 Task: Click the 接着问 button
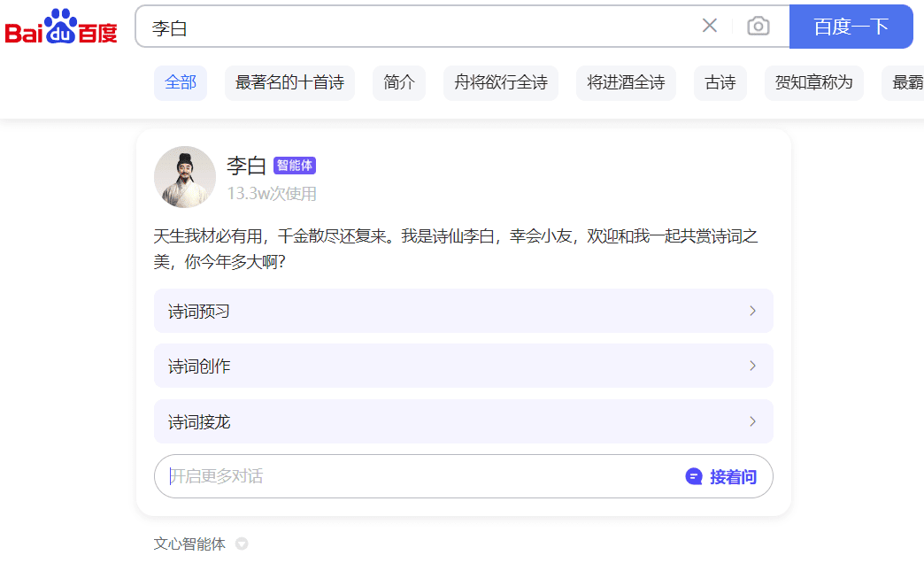721,476
